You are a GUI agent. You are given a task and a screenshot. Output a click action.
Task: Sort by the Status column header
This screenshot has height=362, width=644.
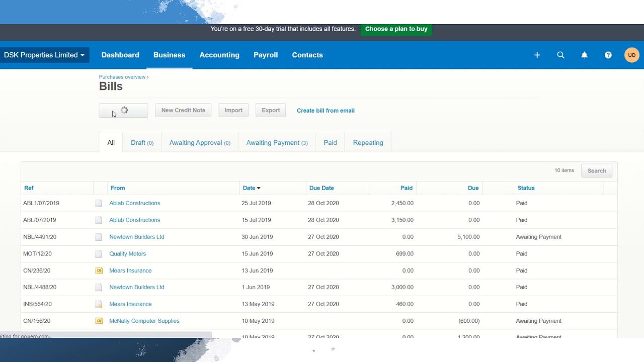tap(526, 188)
